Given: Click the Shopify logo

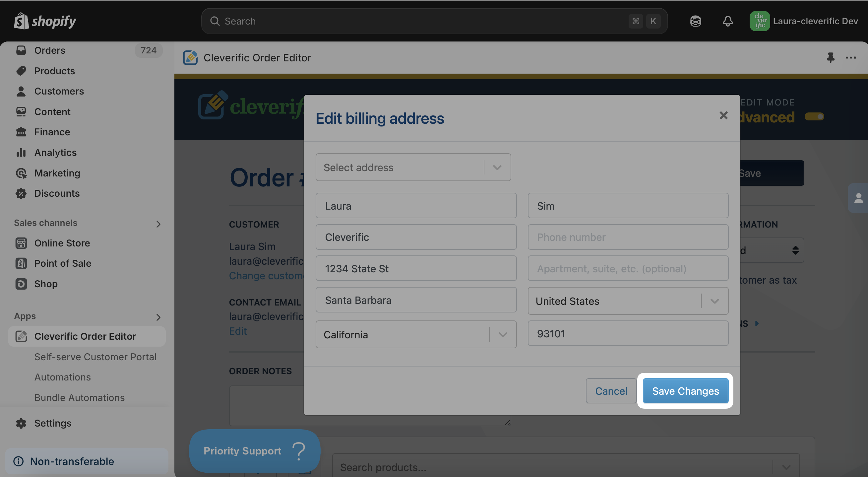Looking at the screenshot, I should tap(45, 21).
